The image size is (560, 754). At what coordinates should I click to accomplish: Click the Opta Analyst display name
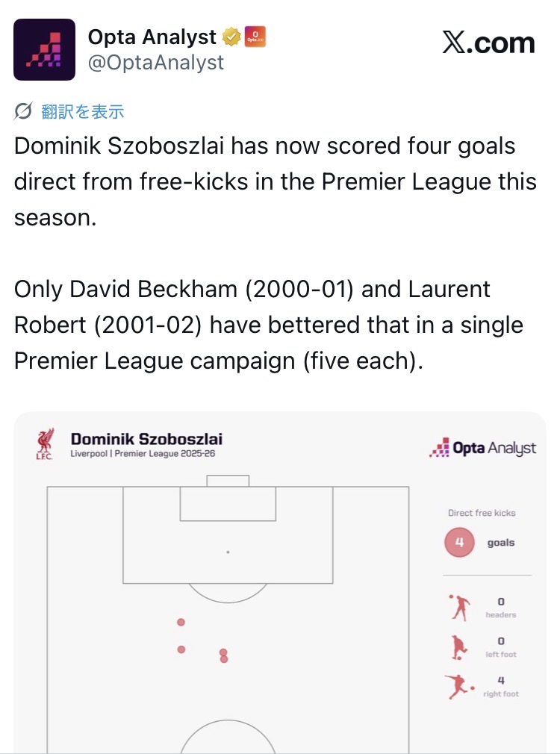point(152,36)
